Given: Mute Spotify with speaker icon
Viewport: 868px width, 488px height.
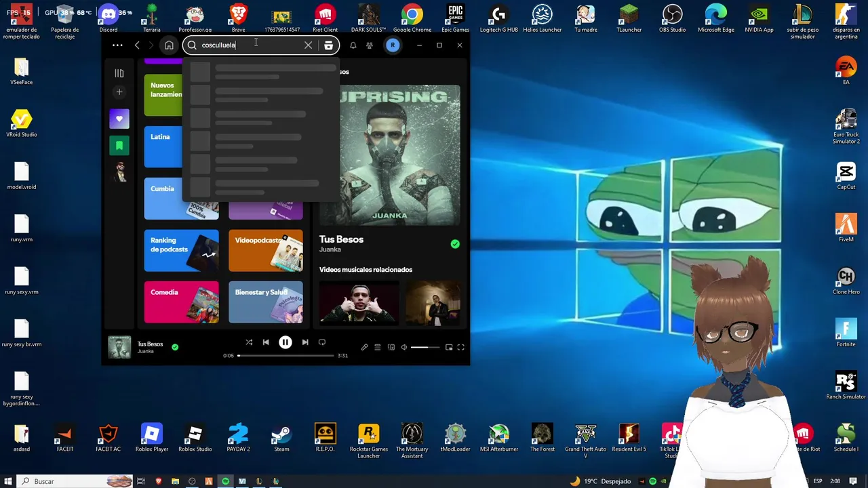Looking at the screenshot, I should point(404,348).
